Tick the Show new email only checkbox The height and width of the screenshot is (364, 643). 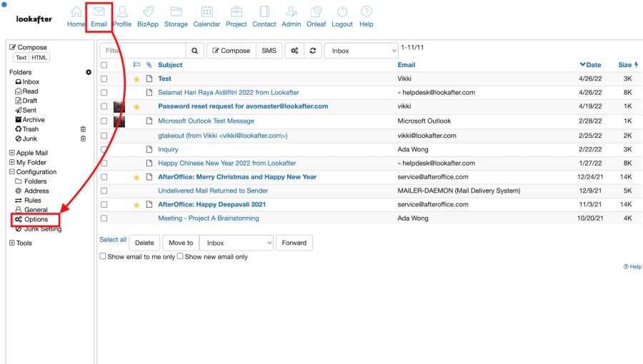point(180,256)
